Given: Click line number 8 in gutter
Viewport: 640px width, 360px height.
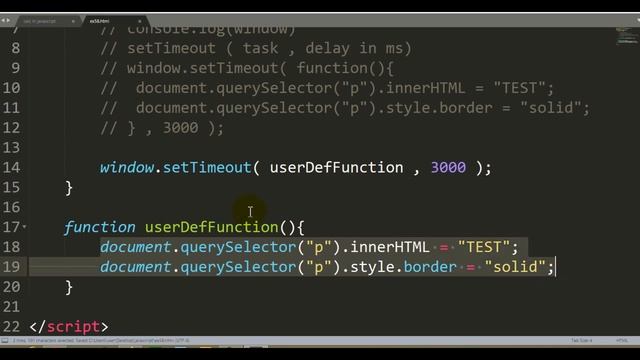Looking at the screenshot, I should click(16, 48).
